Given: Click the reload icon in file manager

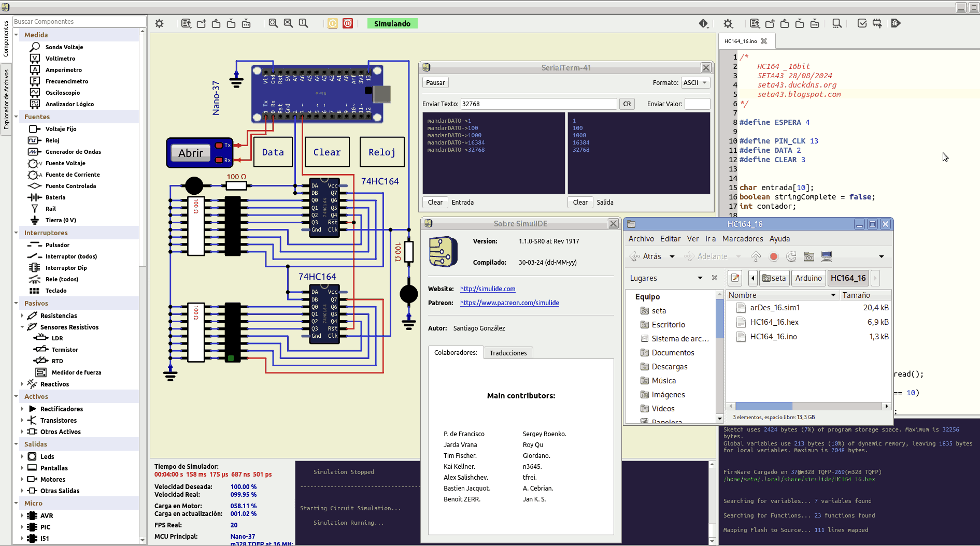Looking at the screenshot, I should (x=791, y=256).
